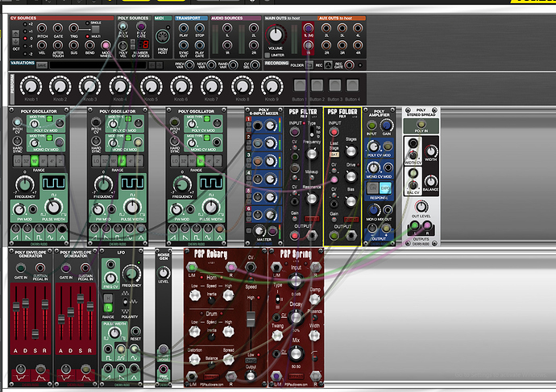Viewport: 556px width, 392px height.
Task: Click the octave up arrow button
Action: pyautogui.click(x=15, y=34)
